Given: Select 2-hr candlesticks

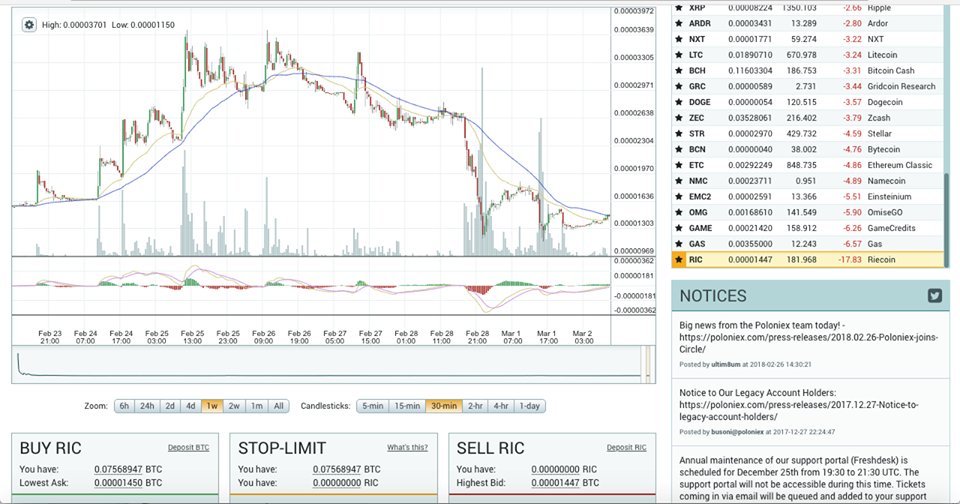Looking at the screenshot, I should tap(476, 406).
